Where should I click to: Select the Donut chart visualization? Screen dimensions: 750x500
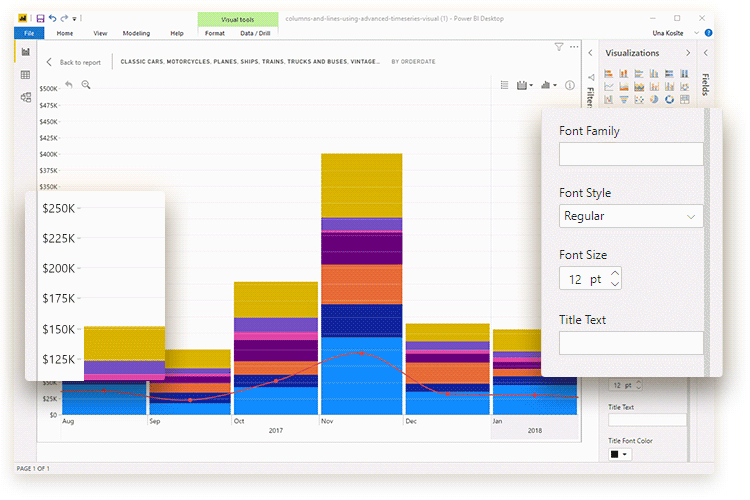(x=670, y=99)
